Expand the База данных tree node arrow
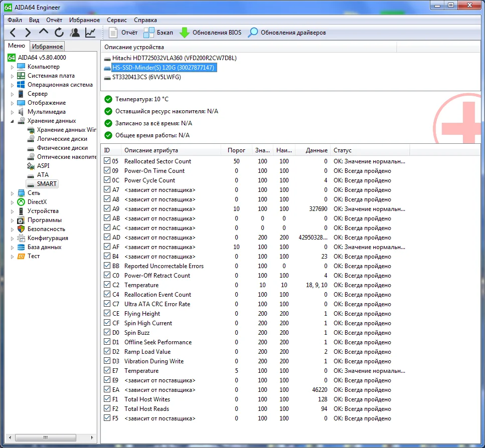The image size is (485, 448). click(x=12, y=248)
